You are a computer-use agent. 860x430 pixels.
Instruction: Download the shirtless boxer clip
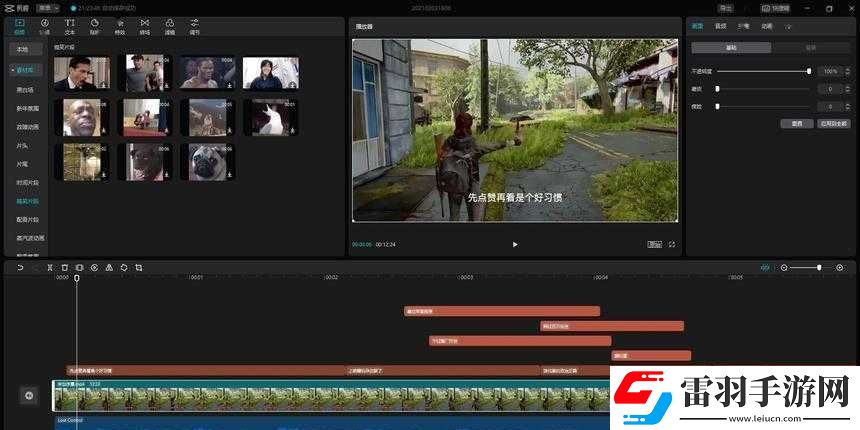click(230, 85)
